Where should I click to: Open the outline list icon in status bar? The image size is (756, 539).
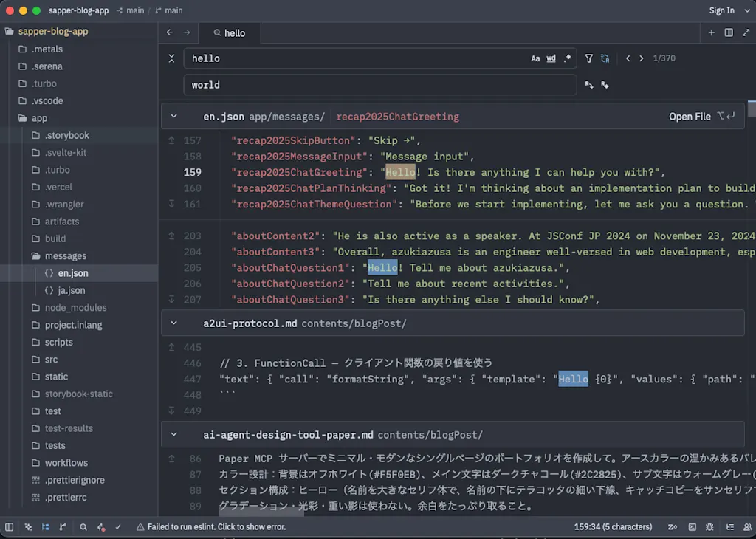(730, 527)
